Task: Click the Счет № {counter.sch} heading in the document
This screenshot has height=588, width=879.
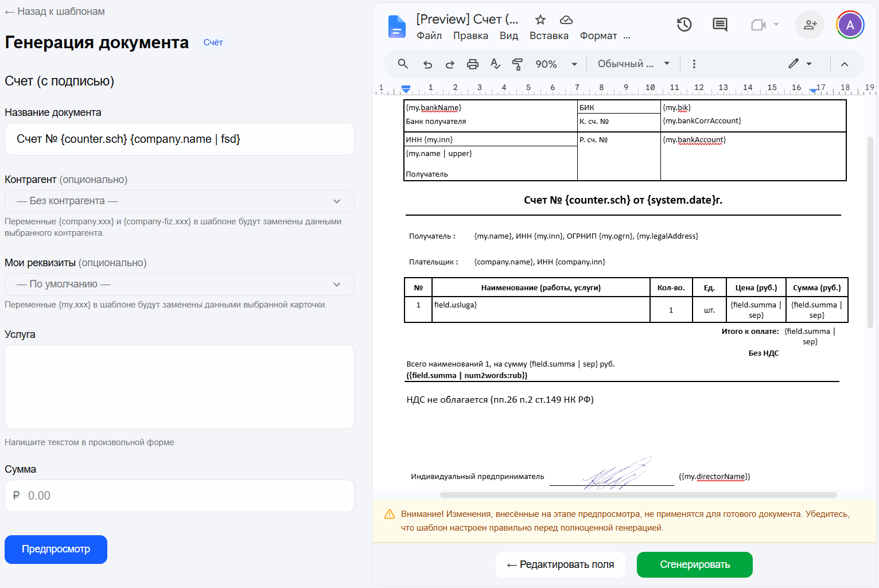Action: coord(623,200)
